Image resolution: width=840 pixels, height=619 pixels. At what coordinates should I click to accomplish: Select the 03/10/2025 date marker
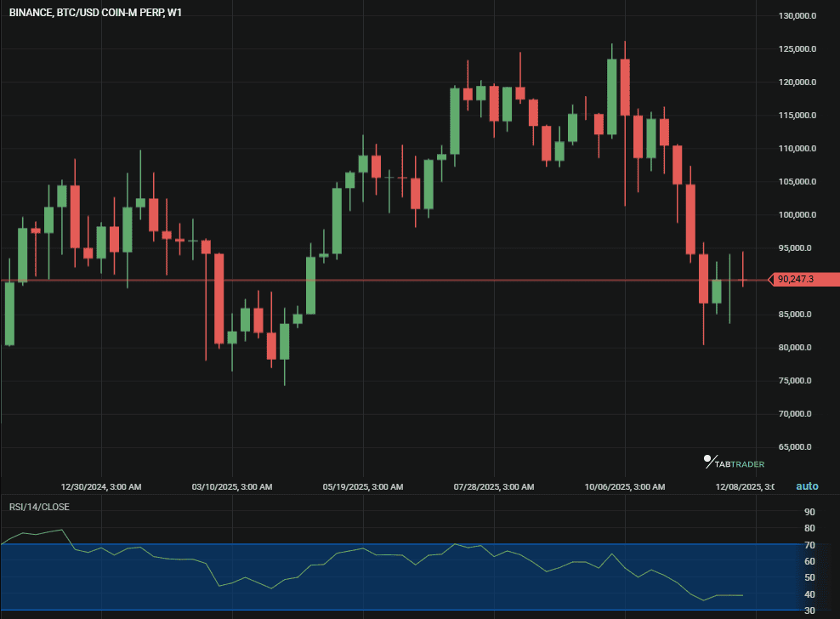coord(232,487)
